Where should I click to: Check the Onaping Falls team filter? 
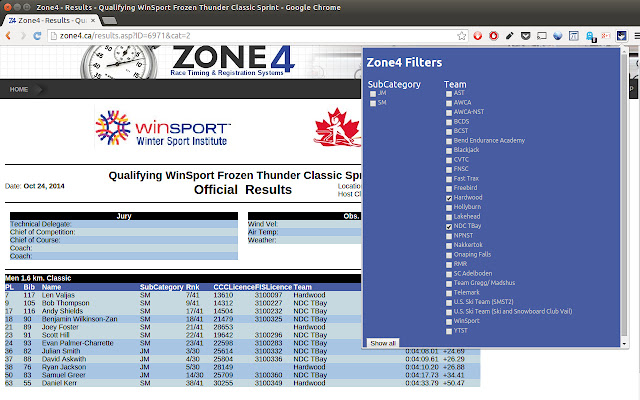[x=449, y=255]
